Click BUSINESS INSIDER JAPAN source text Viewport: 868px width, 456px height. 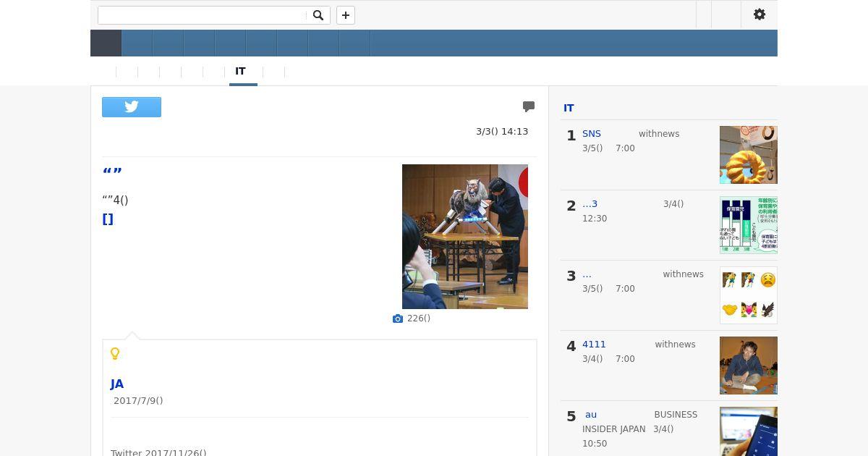[640, 422]
